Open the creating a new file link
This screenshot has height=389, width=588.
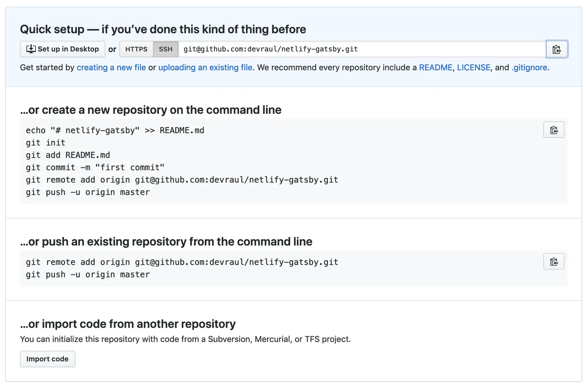[x=111, y=68]
